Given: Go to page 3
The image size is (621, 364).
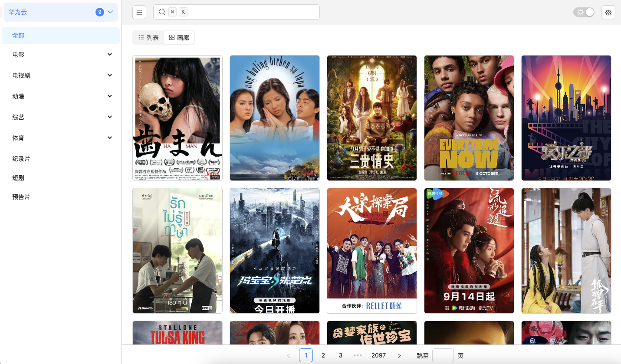Looking at the screenshot, I should (x=341, y=355).
